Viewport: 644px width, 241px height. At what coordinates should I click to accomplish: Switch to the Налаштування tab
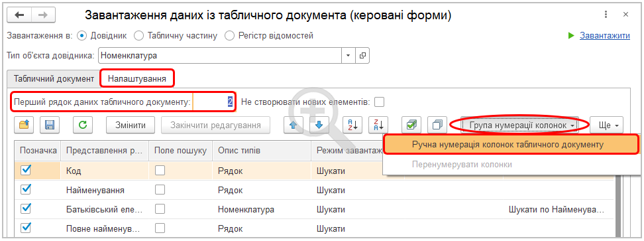pos(137,78)
